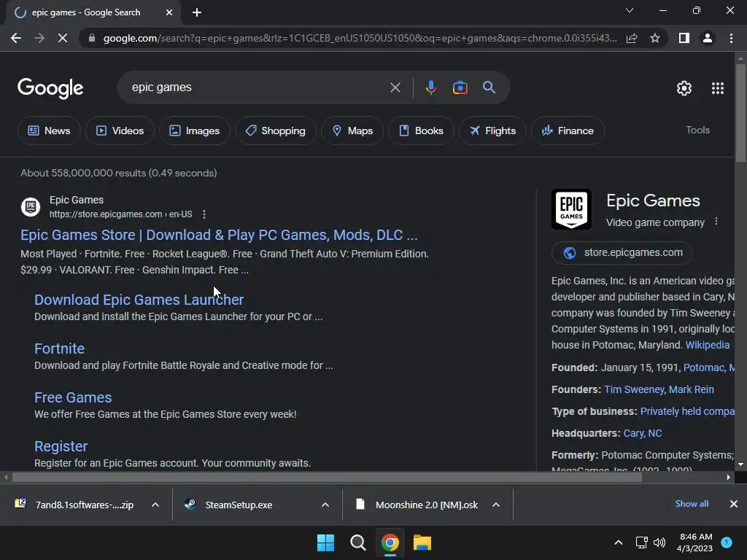Click into the epic games search field

[258, 87]
